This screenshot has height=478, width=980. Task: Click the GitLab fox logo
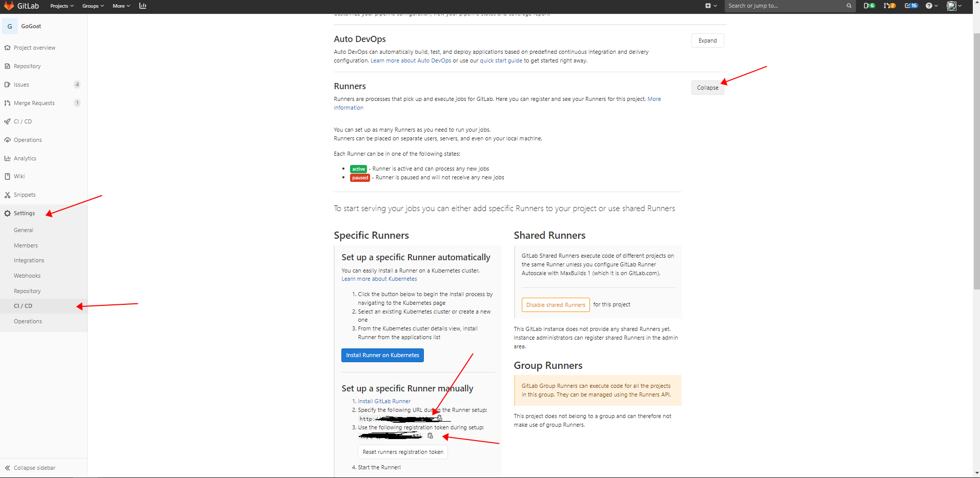[9, 6]
